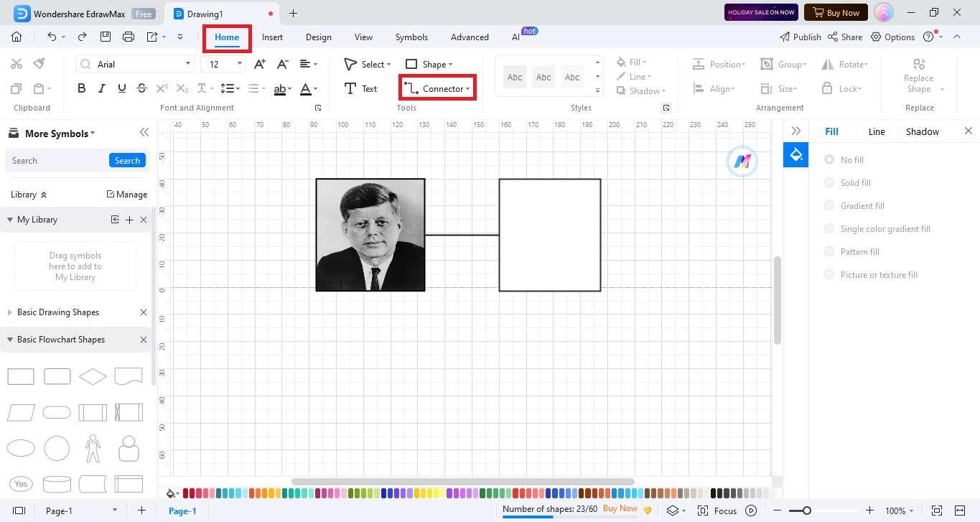Toggle bold text formatting
Screen dimensions: 980x522
(x=81, y=88)
